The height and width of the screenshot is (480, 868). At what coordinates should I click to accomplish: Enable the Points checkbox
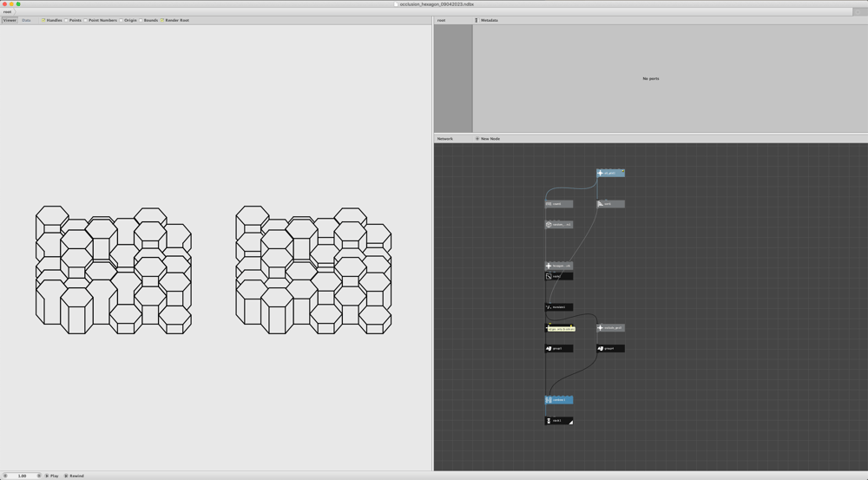click(x=66, y=21)
